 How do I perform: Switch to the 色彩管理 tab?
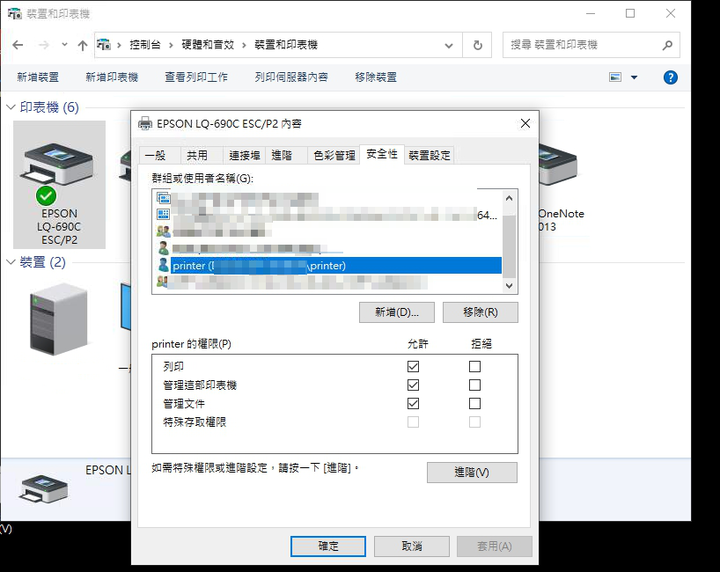pyautogui.click(x=334, y=155)
